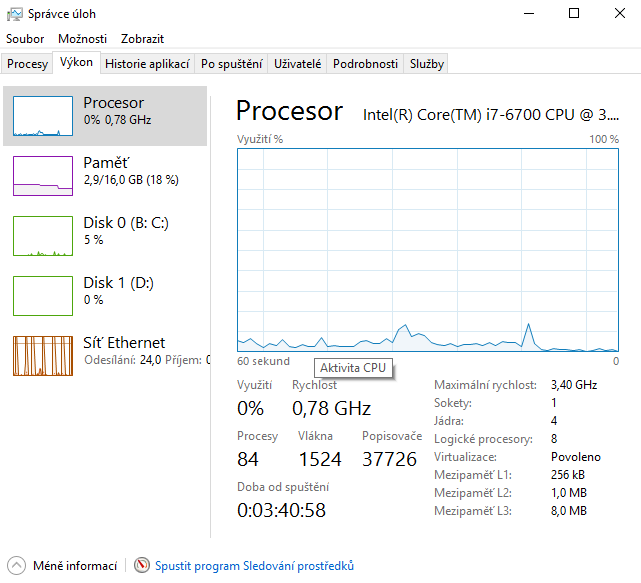Go to the Uživatelé tab

pos(298,64)
